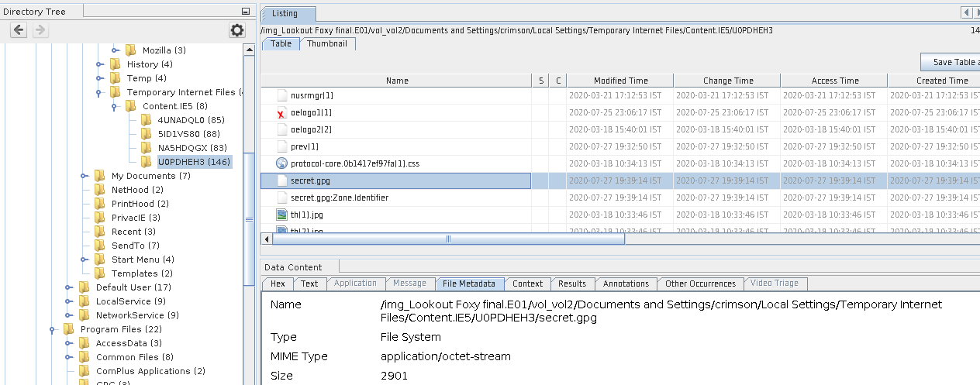Switch to the Thumbnail view tab
This screenshot has width=980, height=385.
[x=327, y=44]
